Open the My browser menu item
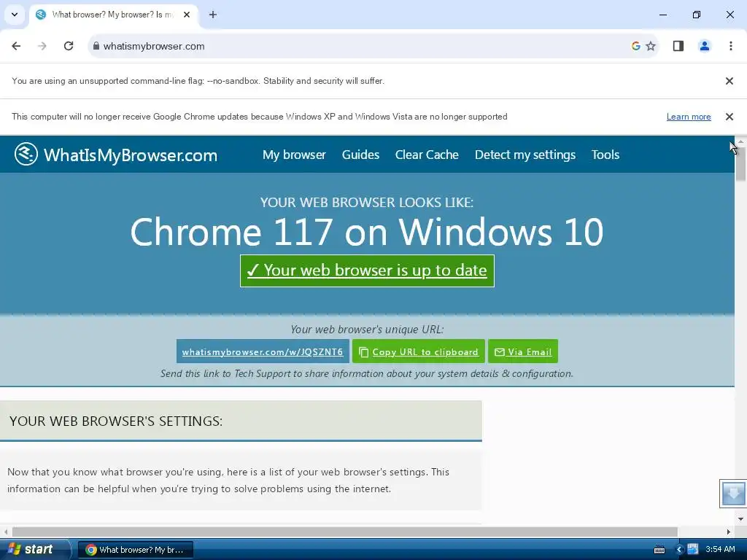 click(294, 155)
